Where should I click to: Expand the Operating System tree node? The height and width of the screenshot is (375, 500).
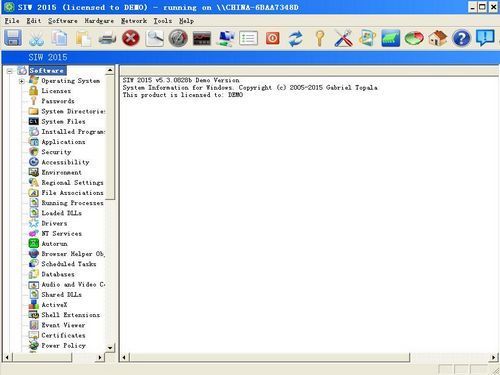(22, 81)
